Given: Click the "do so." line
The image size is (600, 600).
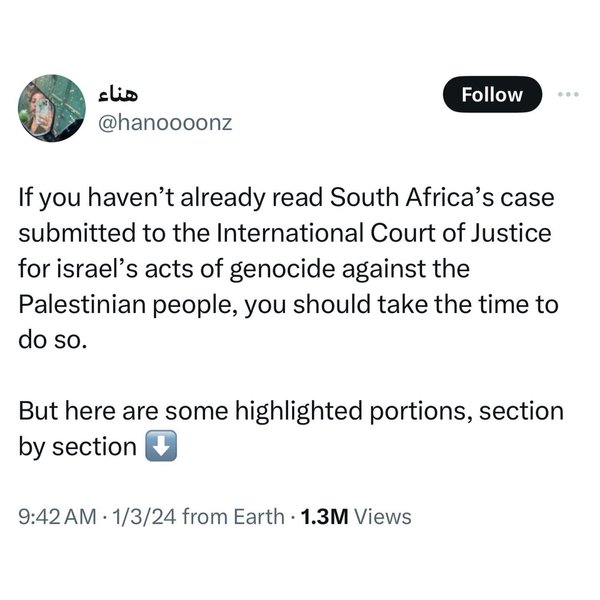Looking at the screenshot, I should tap(46, 340).
